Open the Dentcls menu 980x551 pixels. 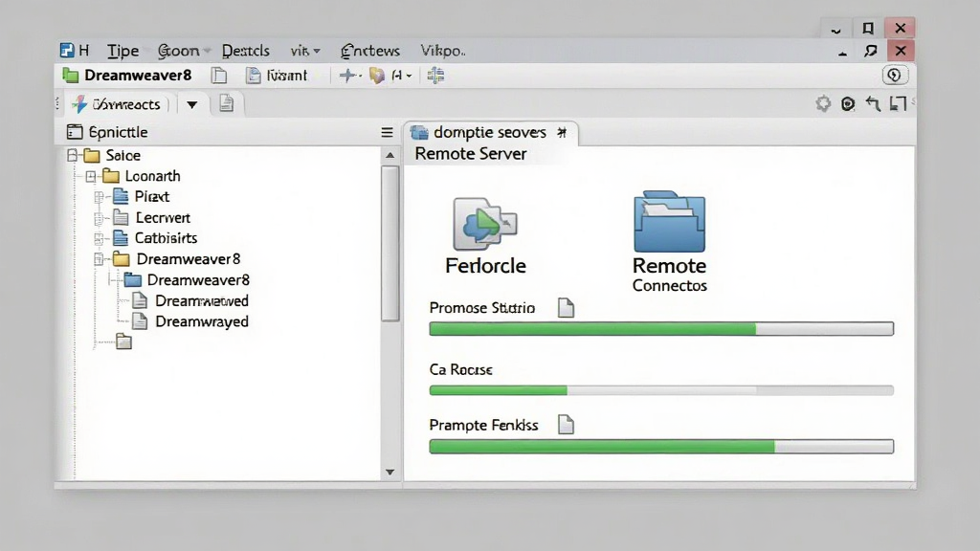point(246,51)
